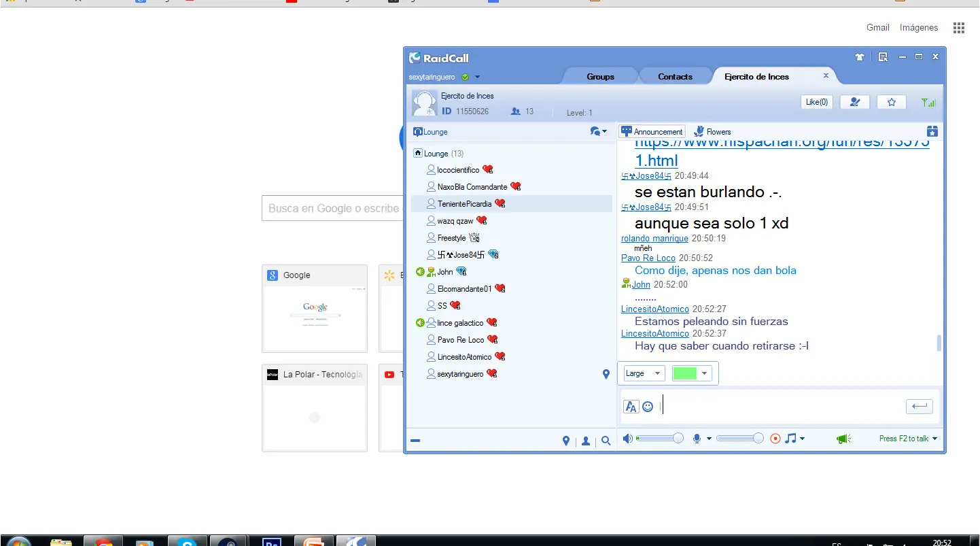
Task: Open the hispachan 1.html link in chat
Action: (656, 161)
